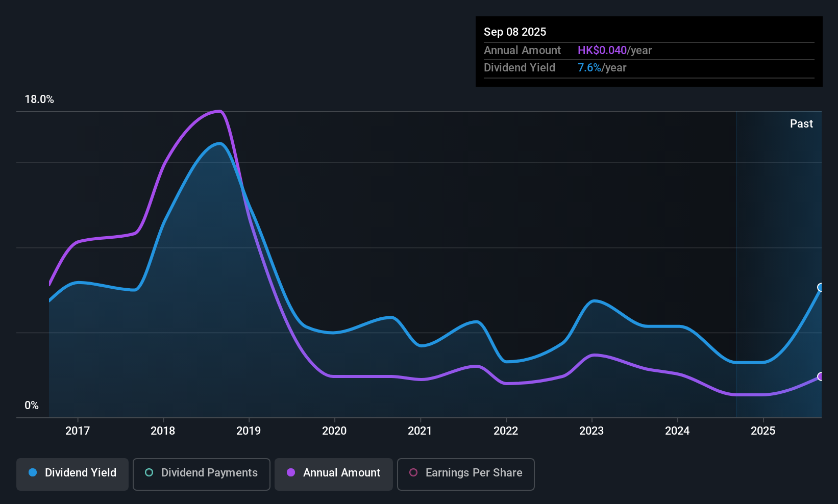Enable the Dividend Payments series
This screenshot has height=504, width=838.
(x=202, y=474)
